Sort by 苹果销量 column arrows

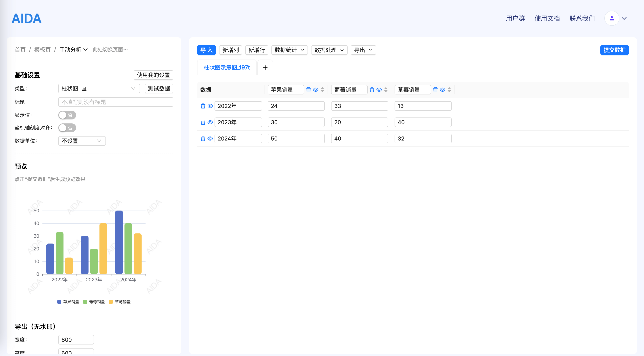323,89
